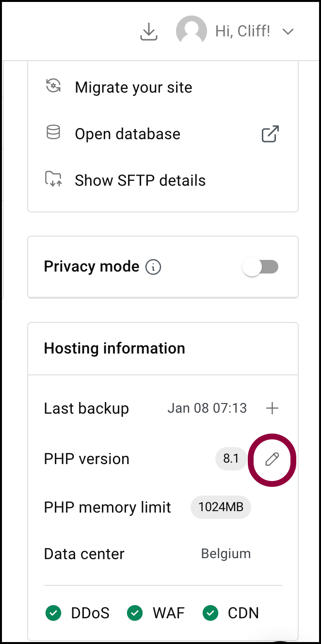The width and height of the screenshot is (321, 644).
Task: Click the download arrow icon in header
Action: pyautogui.click(x=149, y=32)
